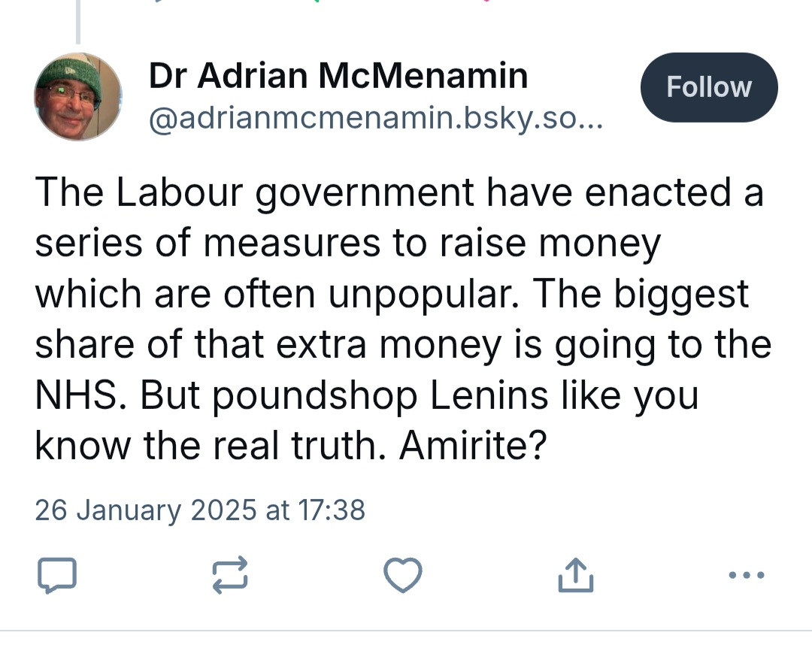Image resolution: width=812 pixels, height=672 pixels.
Task: Click the word "NHS" in the post
Action: tap(78, 396)
